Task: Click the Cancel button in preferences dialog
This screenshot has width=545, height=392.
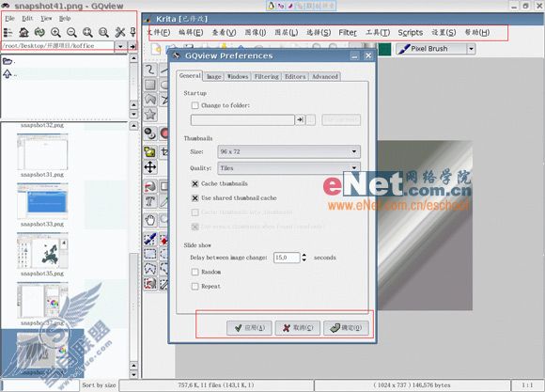Action: click(298, 328)
